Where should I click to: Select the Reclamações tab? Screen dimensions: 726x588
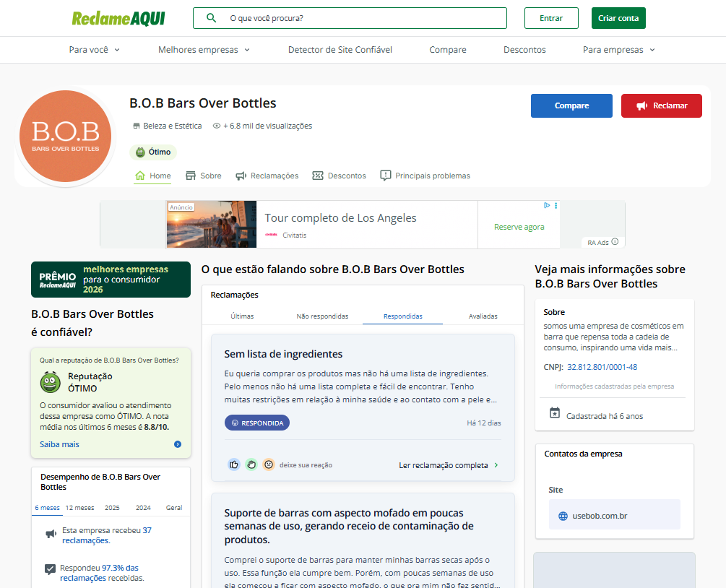pyautogui.click(x=267, y=176)
